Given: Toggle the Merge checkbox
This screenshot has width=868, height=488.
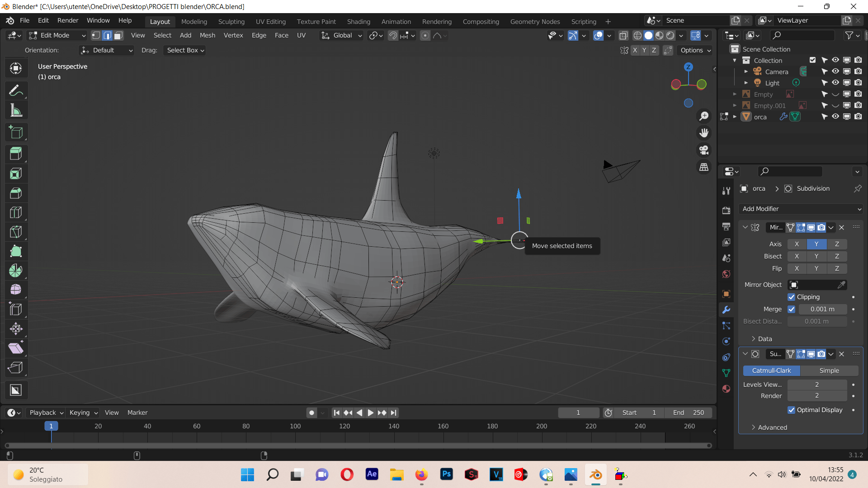Looking at the screenshot, I should (791, 309).
